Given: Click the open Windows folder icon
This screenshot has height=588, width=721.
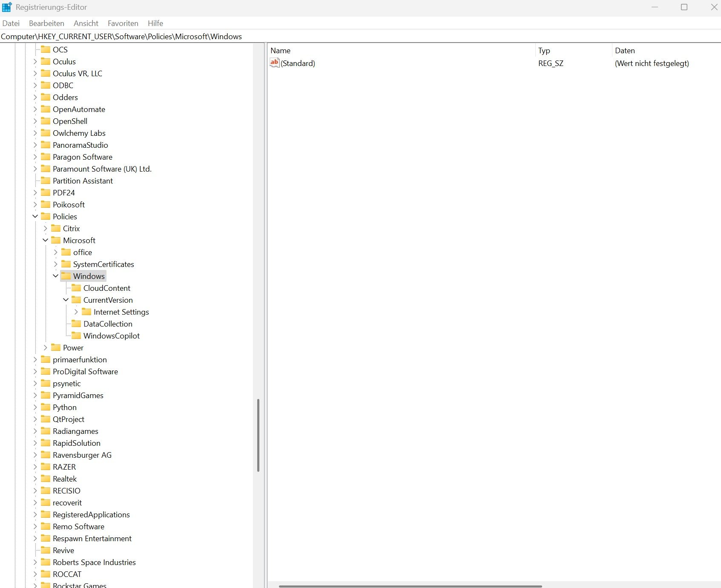Looking at the screenshot, I should coord(66,276).
